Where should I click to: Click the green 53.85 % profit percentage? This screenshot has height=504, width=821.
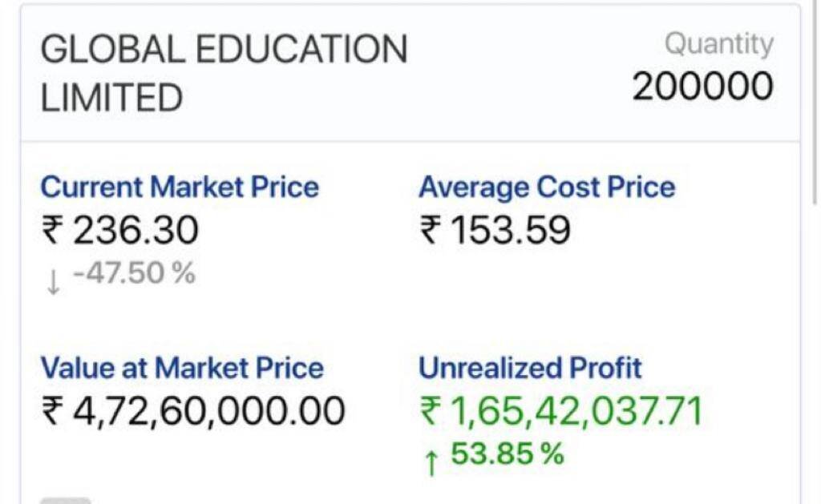508,454
